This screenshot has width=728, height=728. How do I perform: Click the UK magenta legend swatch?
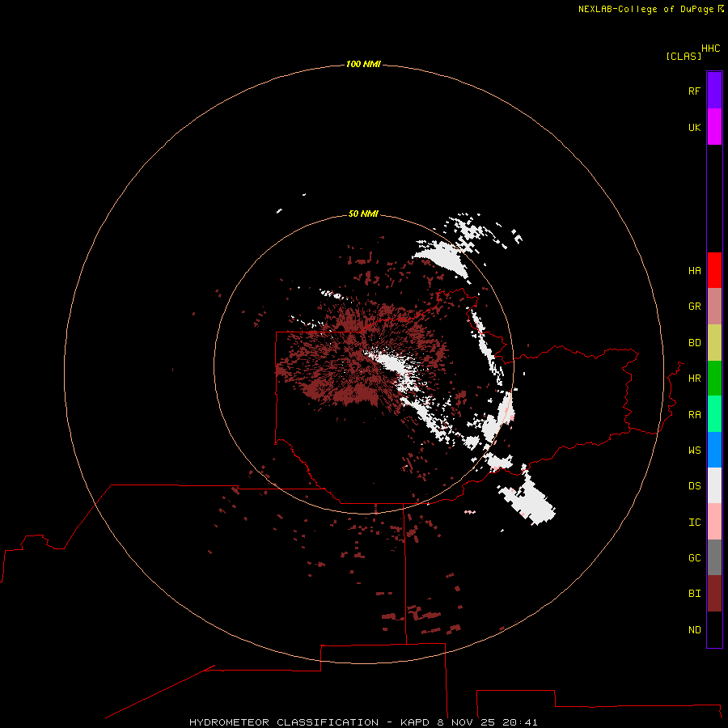714,127
